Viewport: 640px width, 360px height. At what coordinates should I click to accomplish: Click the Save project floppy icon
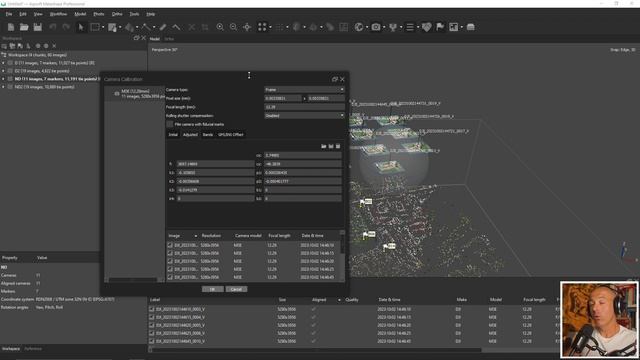click(38, 27)
